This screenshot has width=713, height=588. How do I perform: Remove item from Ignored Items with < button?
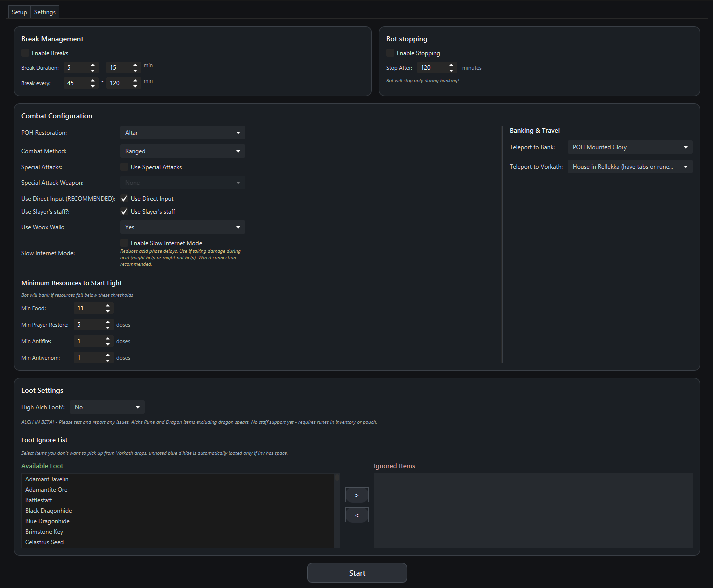[x=357, y=515]
